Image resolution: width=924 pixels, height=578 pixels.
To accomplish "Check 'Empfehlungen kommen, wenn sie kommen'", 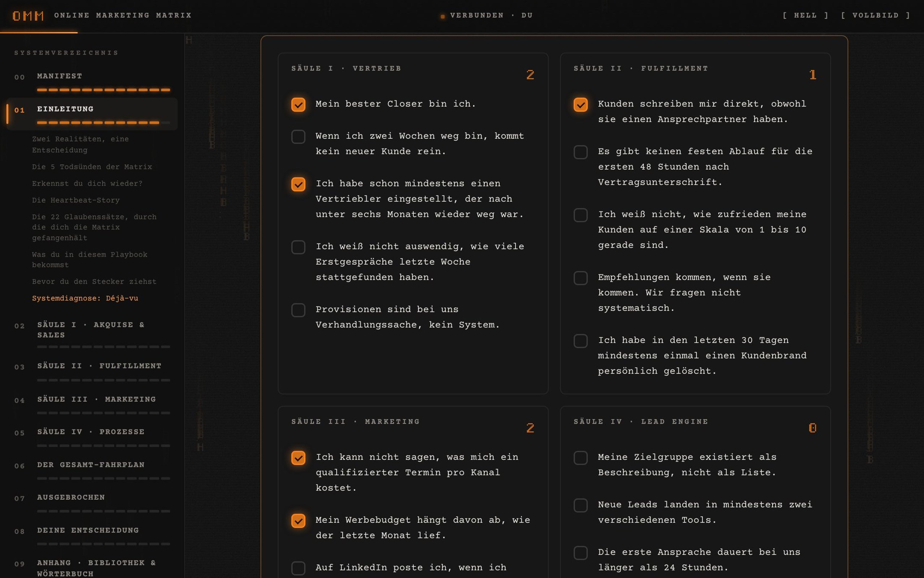I will tap(580, 278).
